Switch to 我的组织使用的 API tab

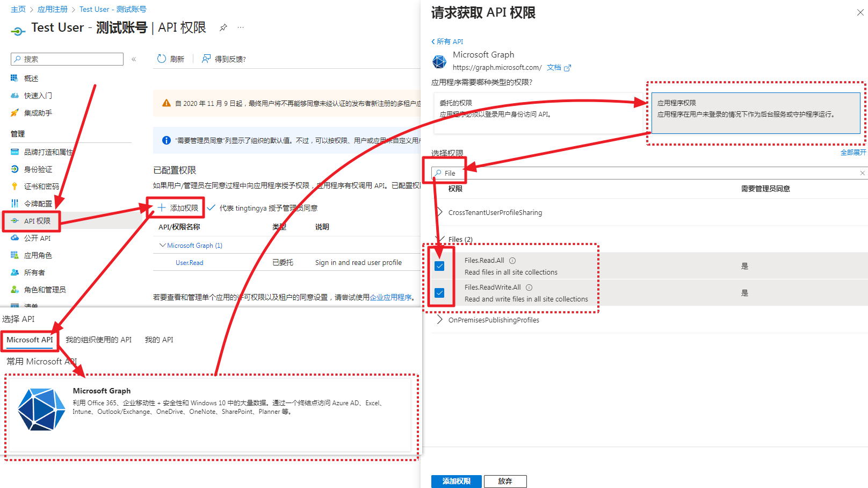pos(99,339)
